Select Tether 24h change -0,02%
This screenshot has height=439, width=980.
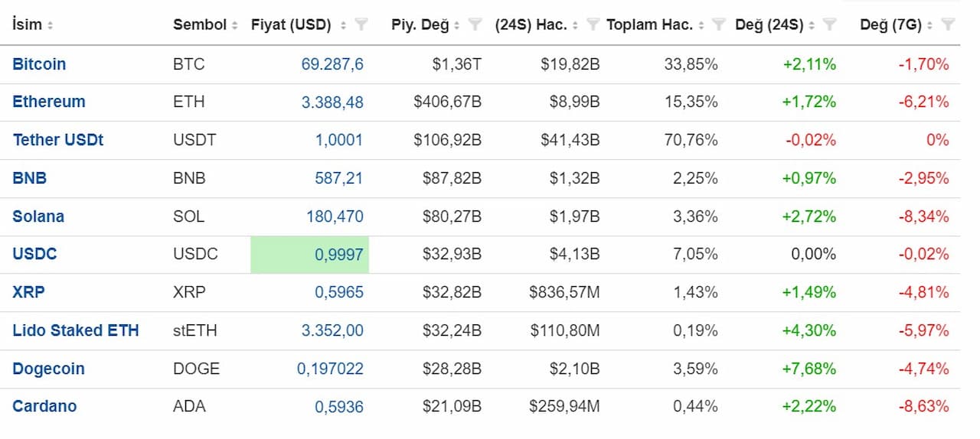(x=811, y=140)
